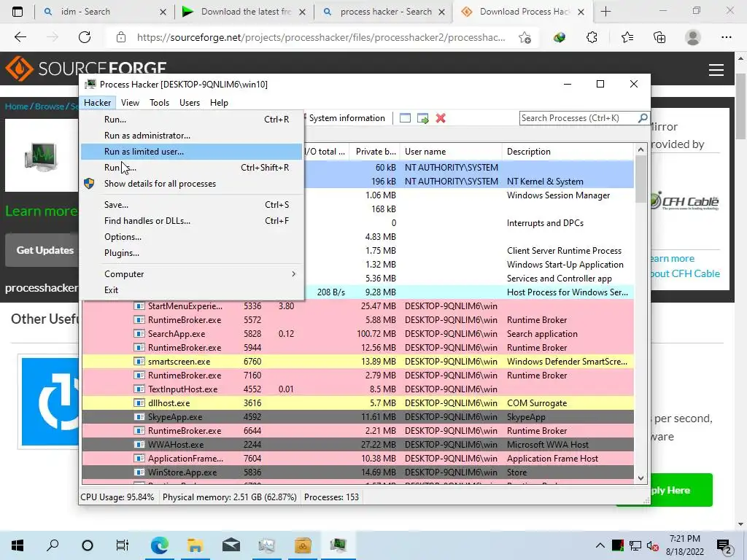The image size is (747, 560).
Task: Switch to process hacker - Search tab
Action: click(384, 12)
